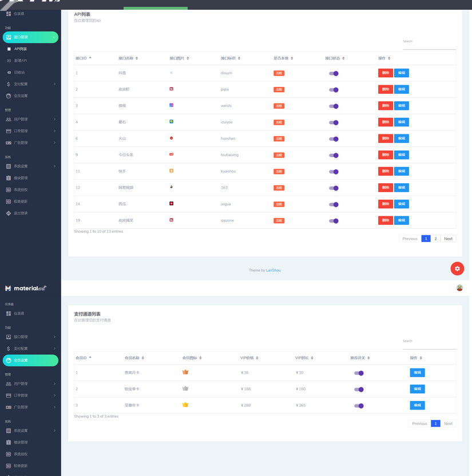This screenshot has width=472, height=476.
Task: Toggle the 接口状态 switch for 抖音
Action: point(334,73)
